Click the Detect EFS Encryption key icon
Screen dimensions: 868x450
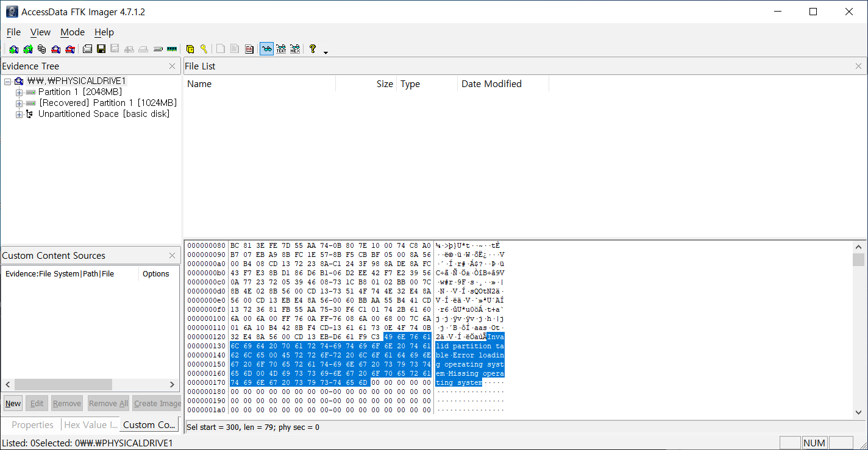tap(204, 49)
